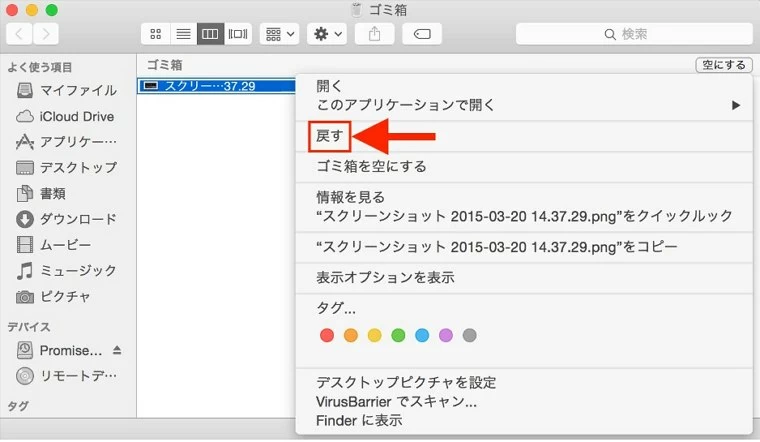760x442 pixels.
Task: Open the Arrange items dropdown
Action: point(279,34)
